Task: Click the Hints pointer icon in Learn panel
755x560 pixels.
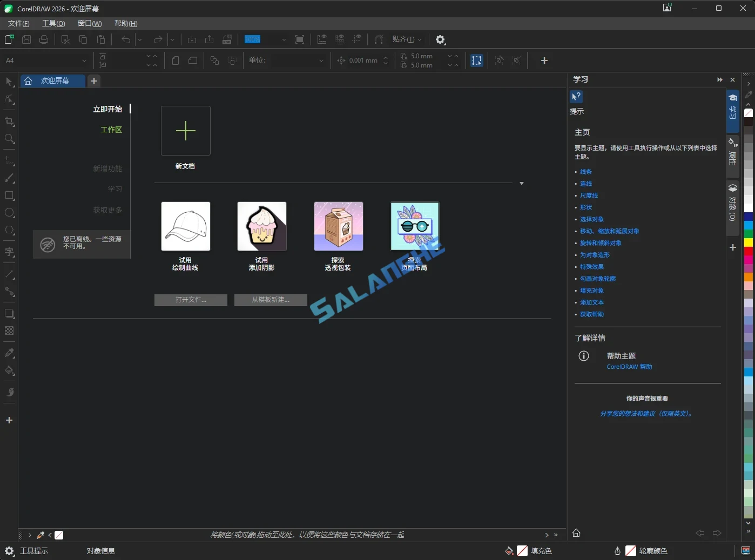Action: coord(576,97)
